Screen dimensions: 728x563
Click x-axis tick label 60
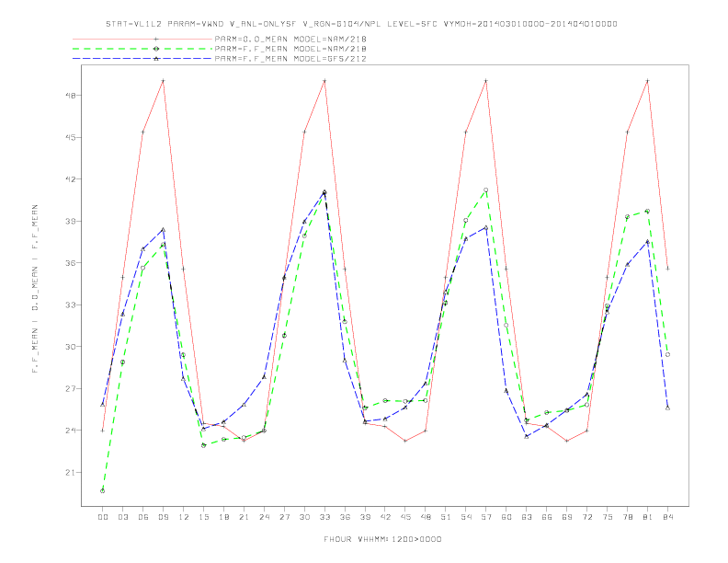506,517
